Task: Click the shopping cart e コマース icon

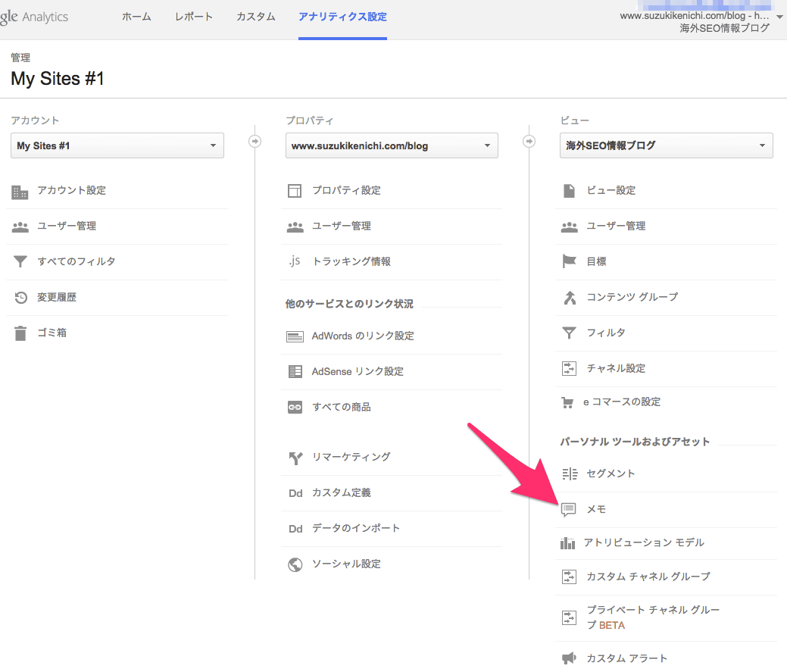Action: [567, 402]
